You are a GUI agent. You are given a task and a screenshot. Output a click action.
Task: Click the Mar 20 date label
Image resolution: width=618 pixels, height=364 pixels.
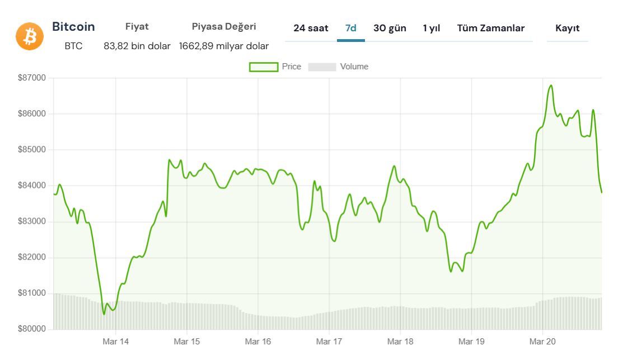tap(542, 342)
